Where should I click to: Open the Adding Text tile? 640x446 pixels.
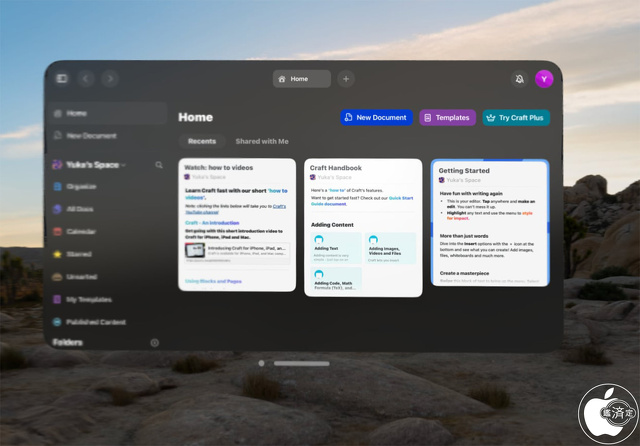[336, 248]
